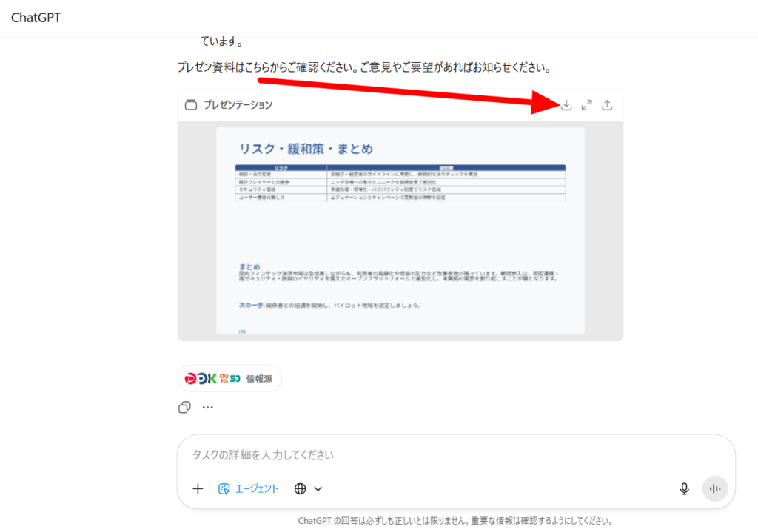The width and height of the screenshot is (758, 532).
Task: Click the red source favicon in 情報源 pill
Action: coord(190,378)
